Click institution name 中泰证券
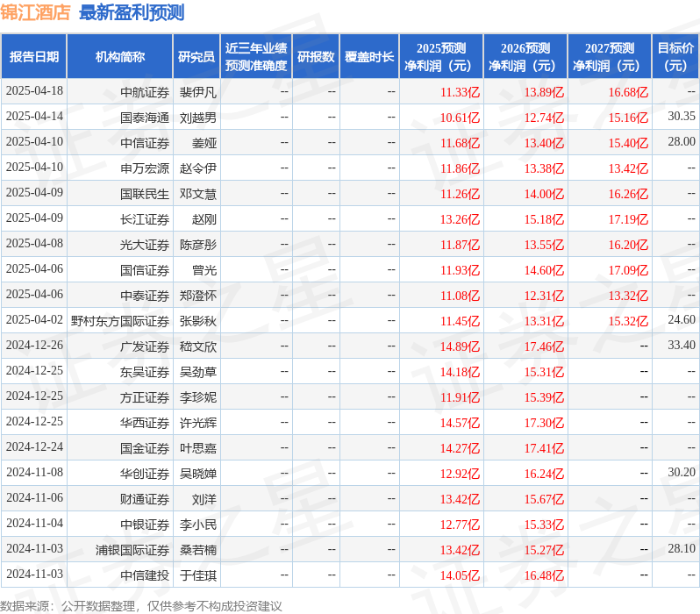Image resolution: width=700 pixels, height=614 pixels. [x=145, y=296]
